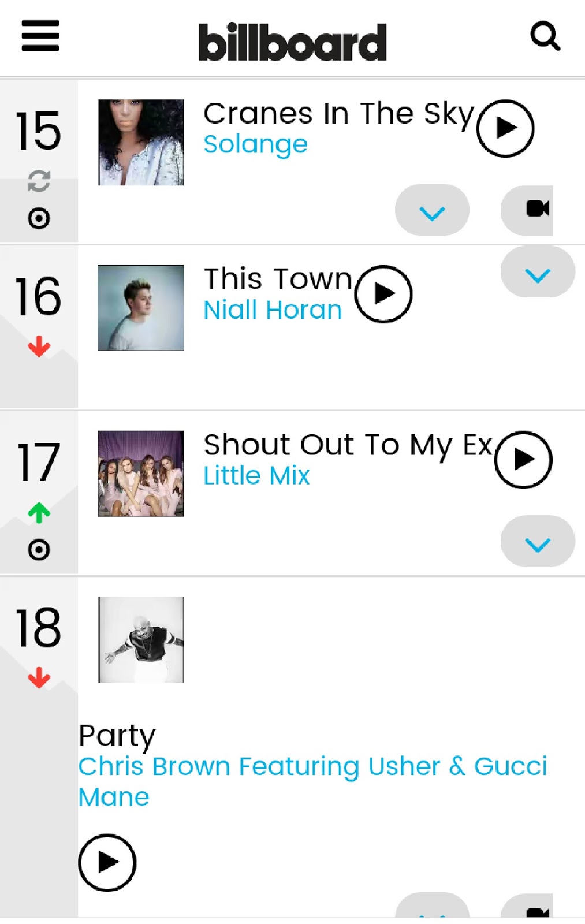Screen dimensions: 585x924
Task: Click the Shout Out To My Ex album thumbnail
Action: click(140, 474)
